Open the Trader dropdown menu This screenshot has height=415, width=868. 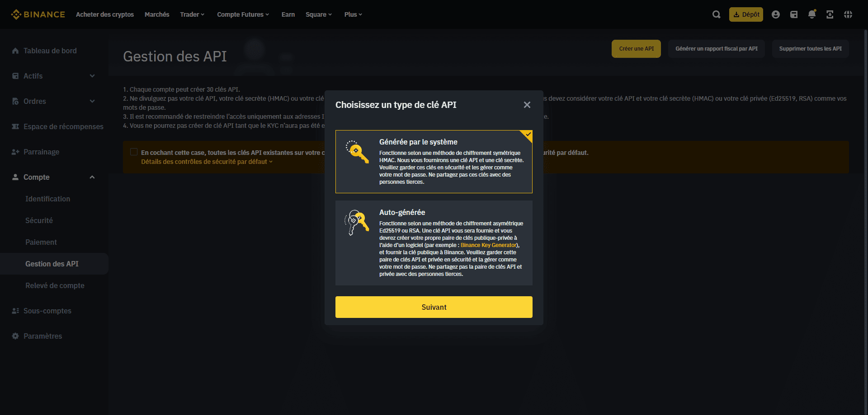click(192, 14)
